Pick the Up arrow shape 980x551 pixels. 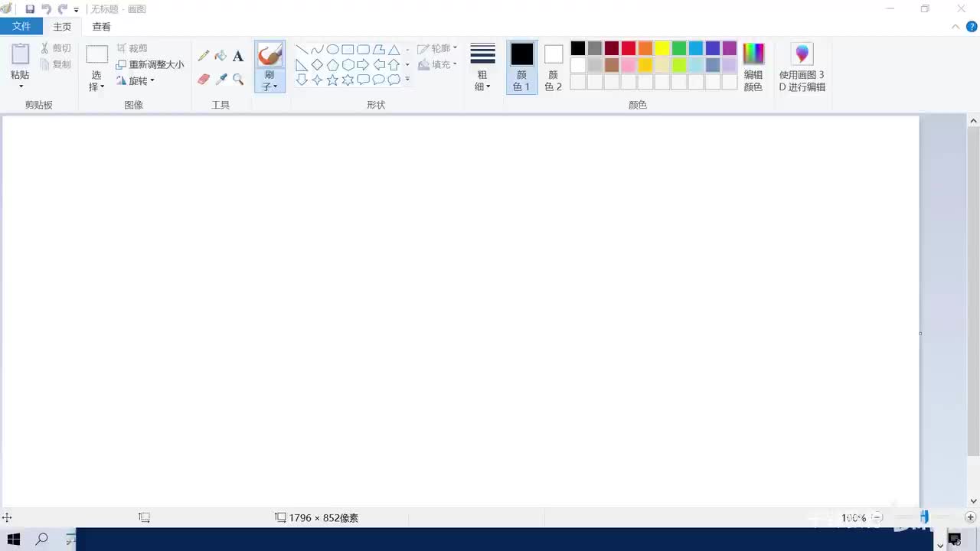point(394,65)
